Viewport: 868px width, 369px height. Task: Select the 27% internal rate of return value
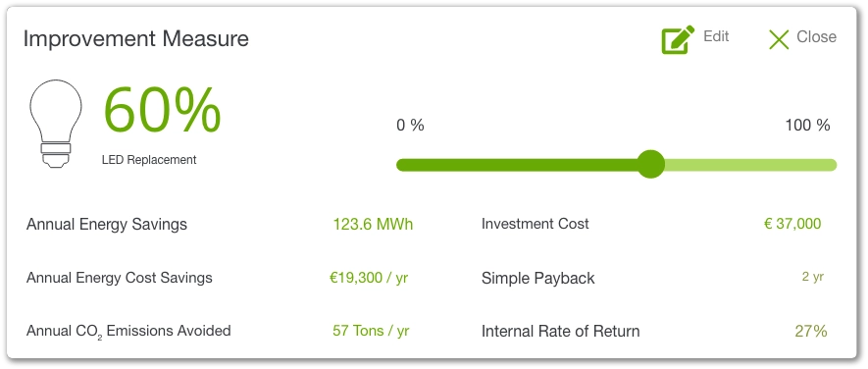coord(811,331)
